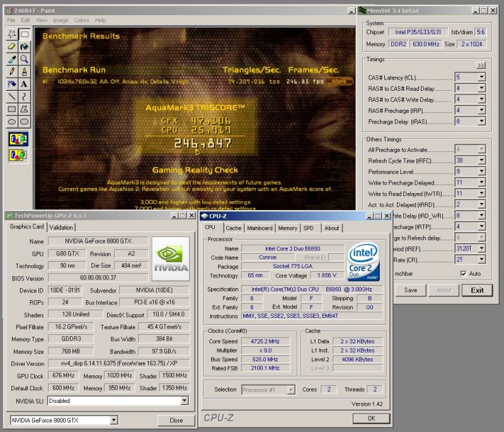Select the Curve tool in Paint
This screenshot has width=504, height=432.
pyautogui.click(x=25, y=96)
